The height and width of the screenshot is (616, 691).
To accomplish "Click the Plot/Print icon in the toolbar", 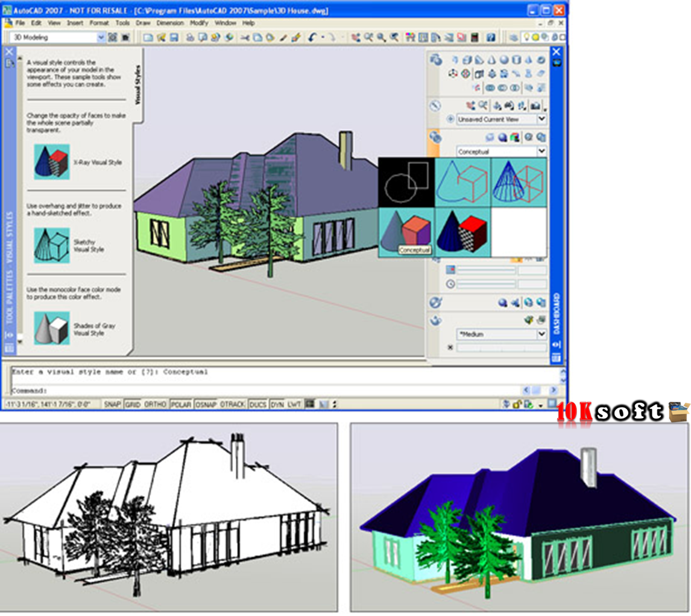I will pyautogui.click(x=190, y=37).
